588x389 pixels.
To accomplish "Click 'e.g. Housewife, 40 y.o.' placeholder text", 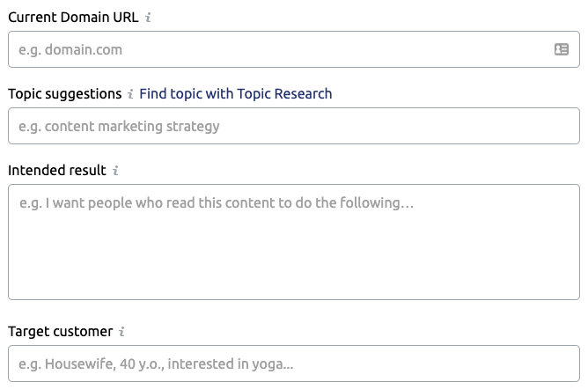I will [x=92, y=363].
